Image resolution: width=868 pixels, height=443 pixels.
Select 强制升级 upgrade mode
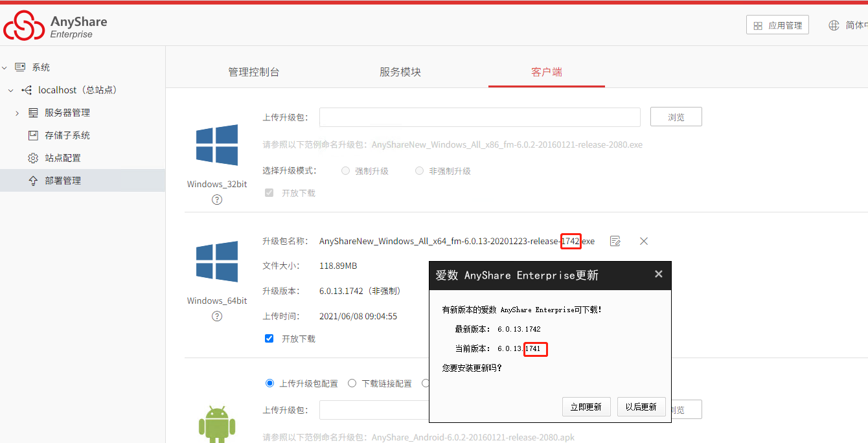346,171
